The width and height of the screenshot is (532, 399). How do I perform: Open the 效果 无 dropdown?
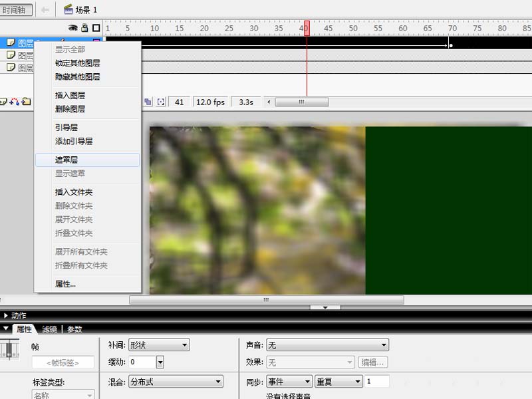tap(311, 362)
